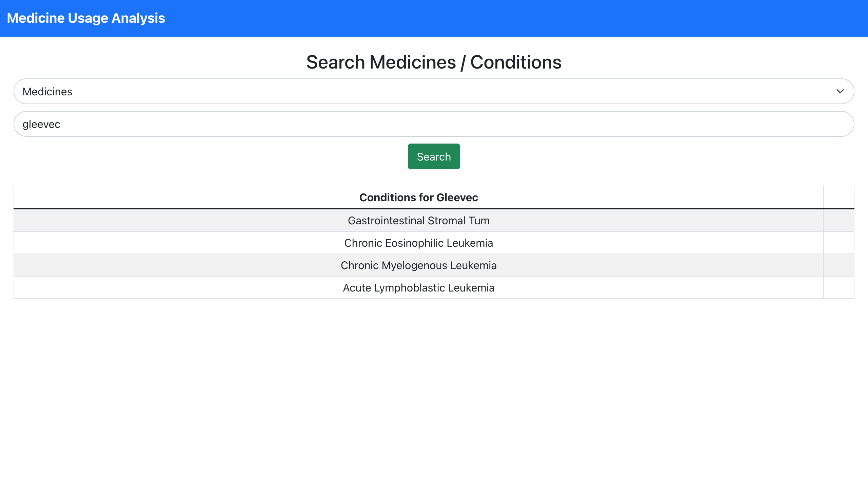The width and height of the screenshot is (868, 488).
Task: Click the empty cell beside Gastrointestinal Stromal Tum
Action: (x=839, y=221)
